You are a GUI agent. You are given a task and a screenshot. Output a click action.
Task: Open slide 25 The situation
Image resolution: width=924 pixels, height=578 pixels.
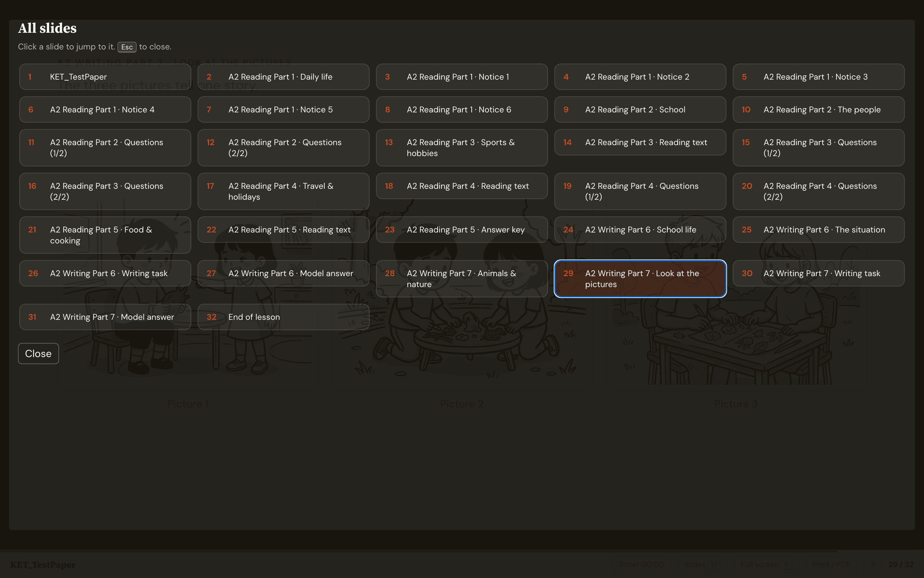click(x=818, y=230)
